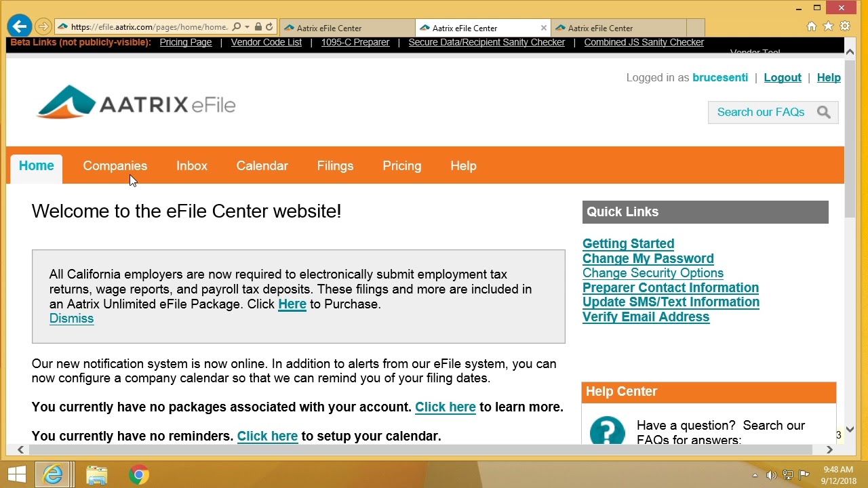Dismiss the California employers notice
Screen dimensions: 868x488
point(72,319)
